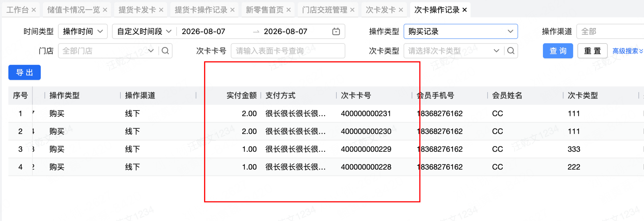Close the 新零售首页 tab
The image size is (644, 221).
point(289,10)
